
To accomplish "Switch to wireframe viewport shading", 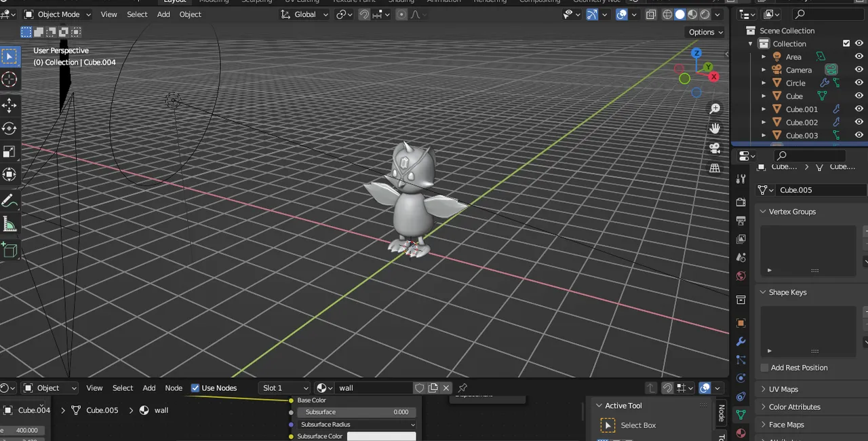I will click(x=667, y=14).
